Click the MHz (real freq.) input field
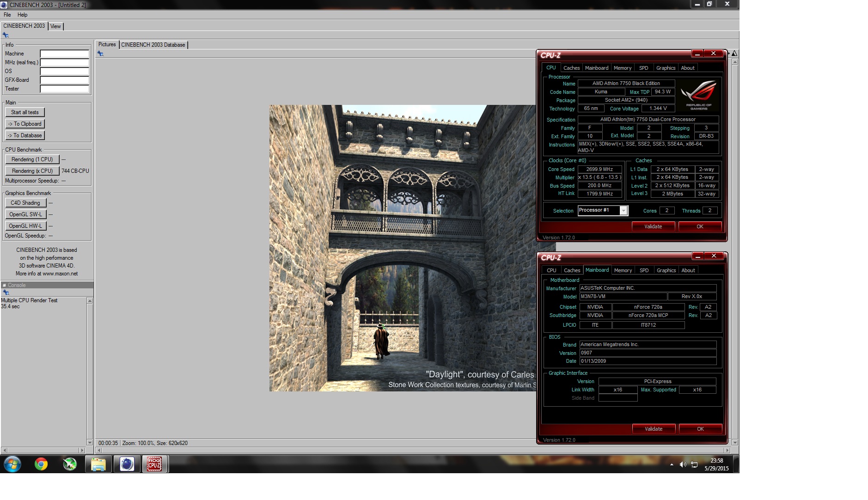Viewport: 868px width, 500px height. tap(65, 62)
